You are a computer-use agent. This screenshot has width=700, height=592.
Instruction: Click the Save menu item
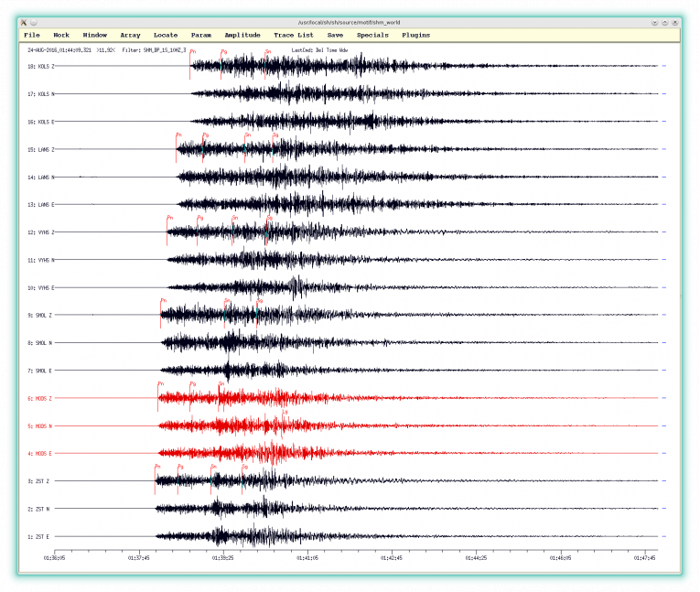(x=335, y=35)
